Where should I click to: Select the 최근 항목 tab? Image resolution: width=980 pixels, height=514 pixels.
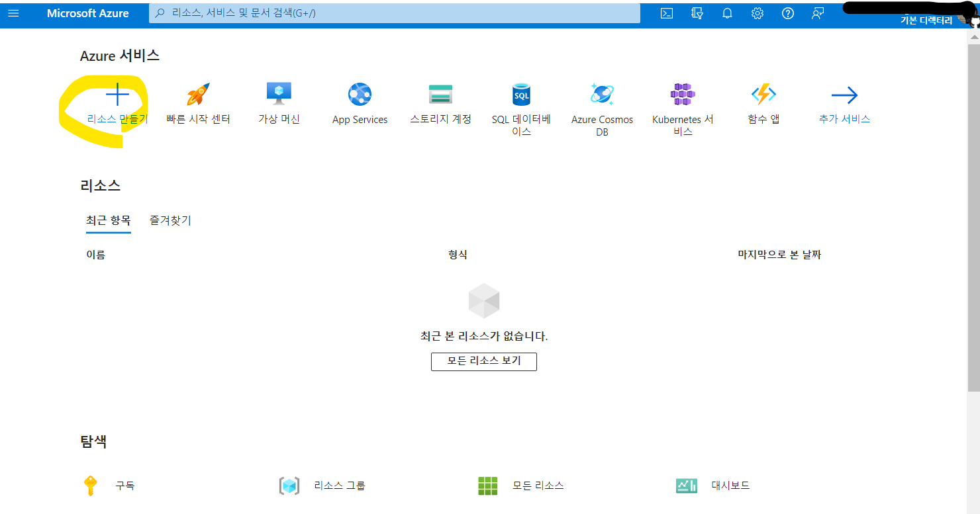pyautogui.click(x=109, y=220)
